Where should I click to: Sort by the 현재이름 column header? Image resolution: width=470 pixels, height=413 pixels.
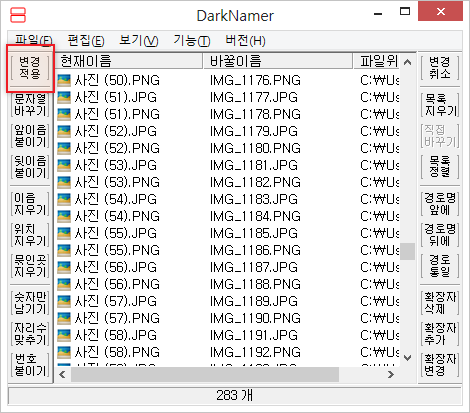[x=129, y=61]
